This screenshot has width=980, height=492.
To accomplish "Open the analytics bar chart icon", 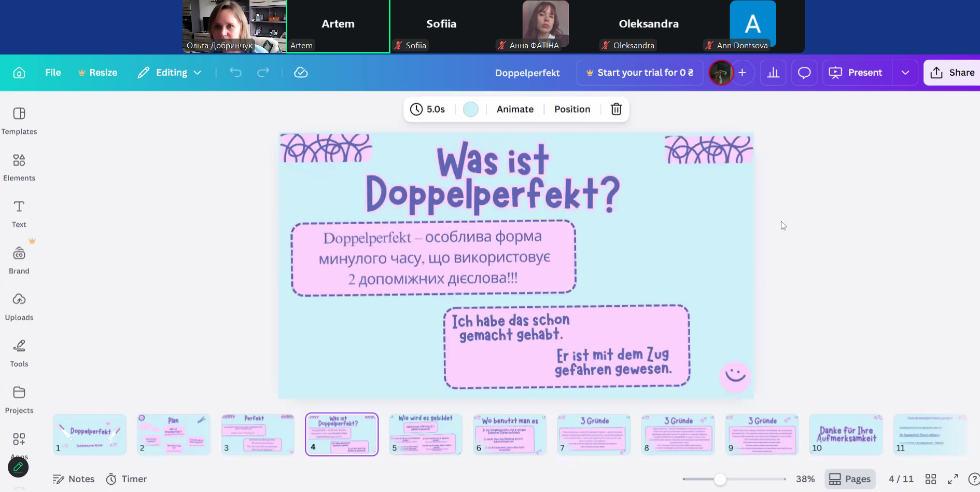I will click(773, 73).
